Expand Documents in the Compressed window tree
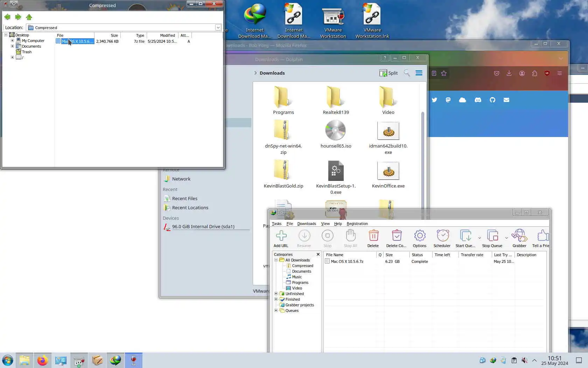The width and height of the screenshot is (588, 368). tap(12, 46)
